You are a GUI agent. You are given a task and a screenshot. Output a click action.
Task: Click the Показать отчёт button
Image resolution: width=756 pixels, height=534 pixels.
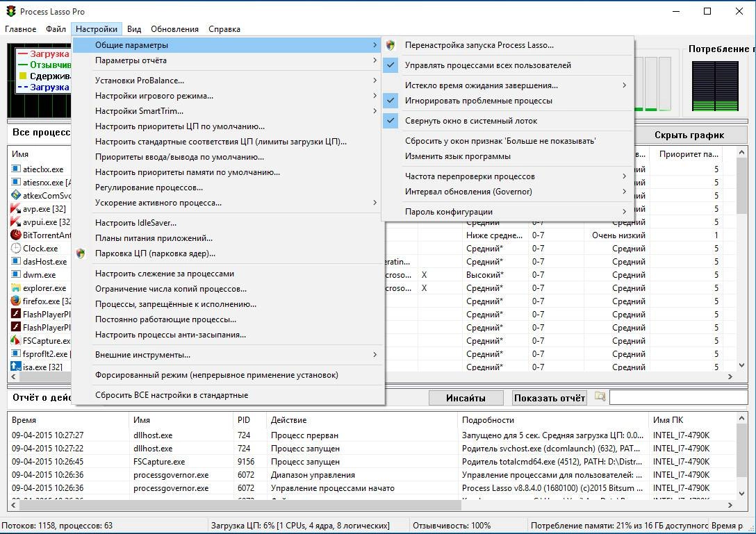(549, 398)
